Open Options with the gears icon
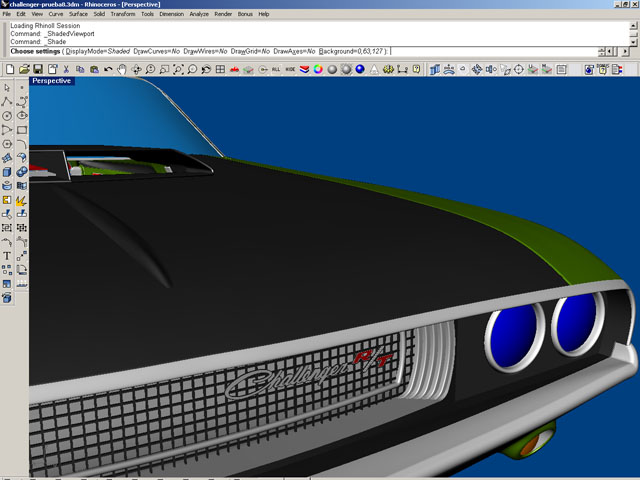 (x=388, y=69)
